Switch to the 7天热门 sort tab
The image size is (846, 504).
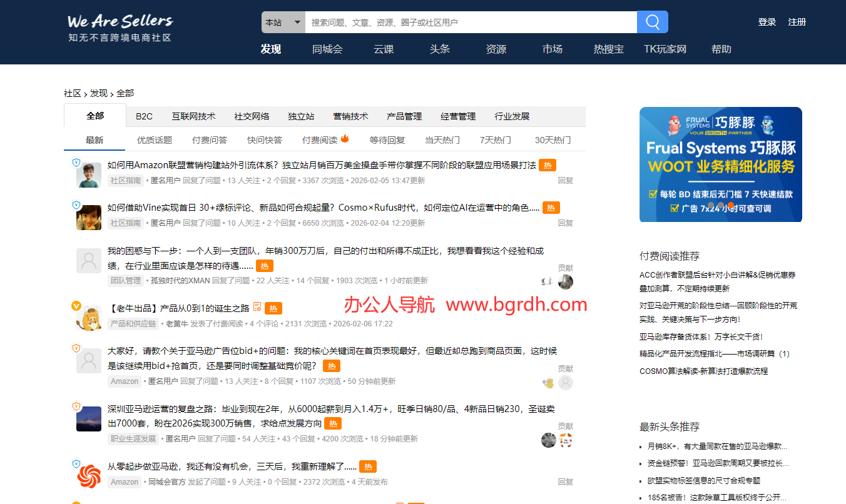(496, 140)
